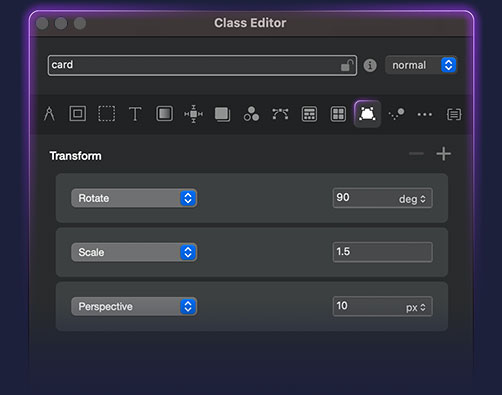Open the Rotate transform type dropdown
The image size is (502, 395).
point(134,198)
